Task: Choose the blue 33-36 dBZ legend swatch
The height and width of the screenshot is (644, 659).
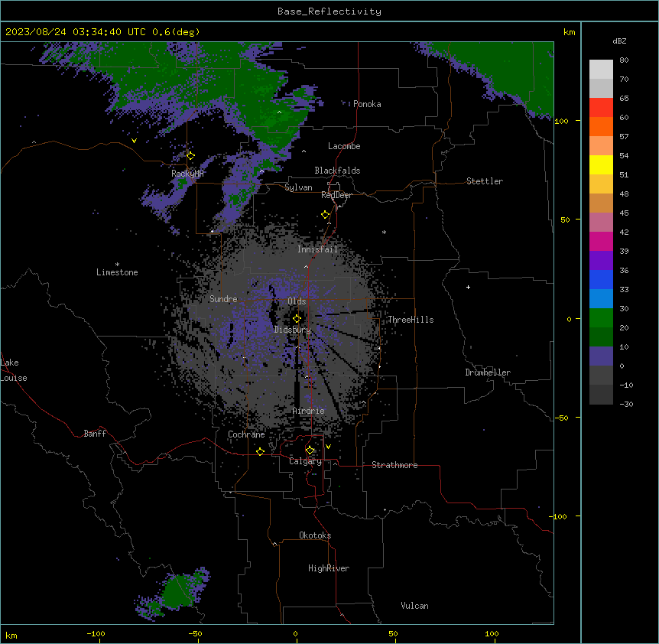Action: pyautogui.click(x=601, y=279)
